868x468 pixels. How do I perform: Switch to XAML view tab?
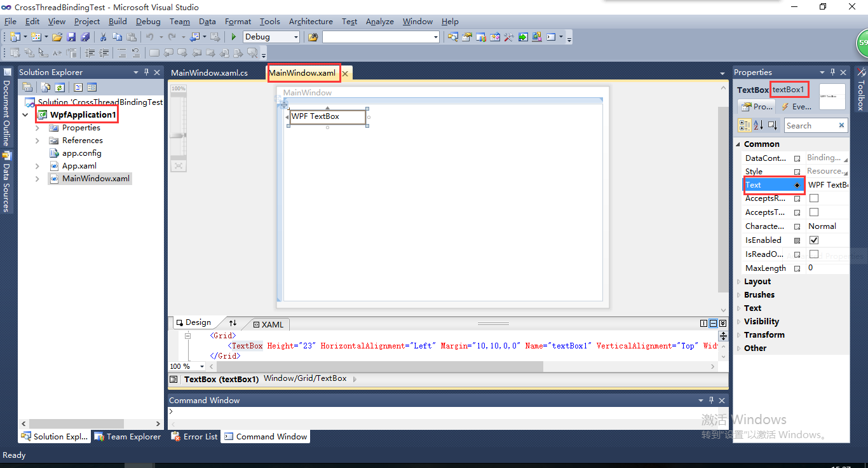[x=269, y=324]
